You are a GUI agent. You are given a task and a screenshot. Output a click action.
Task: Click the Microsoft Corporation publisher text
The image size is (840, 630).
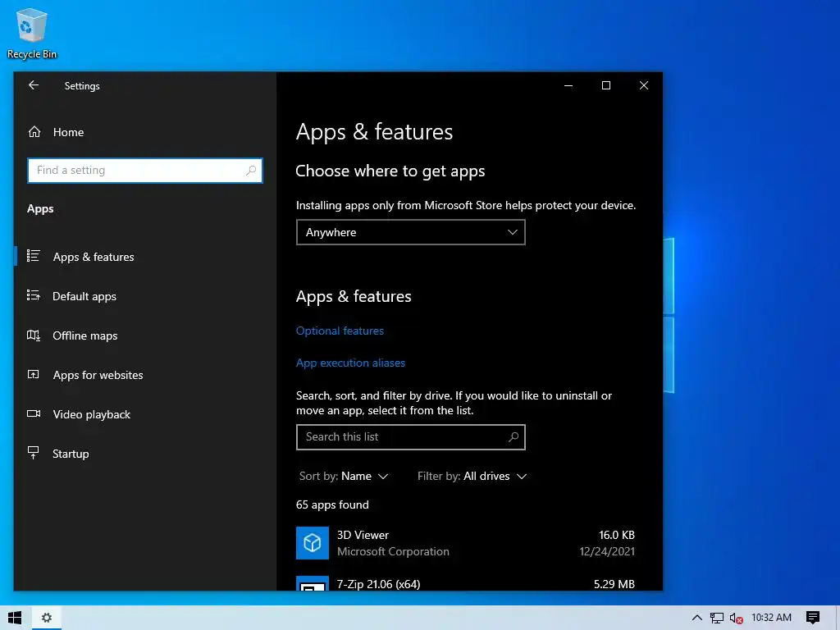tap(393, 551)
